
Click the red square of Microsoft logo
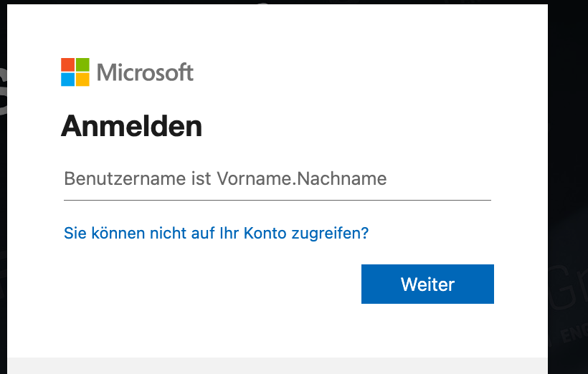point(68,64)
